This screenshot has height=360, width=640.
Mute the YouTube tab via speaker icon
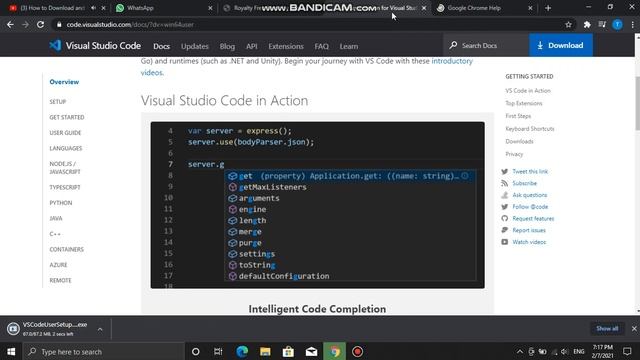93,8
